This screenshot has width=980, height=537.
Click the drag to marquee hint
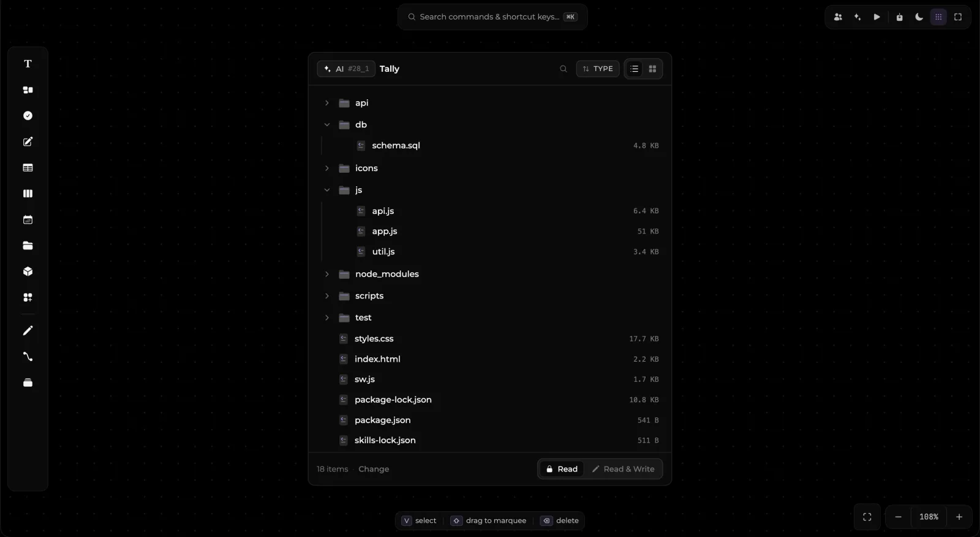click(x=489, y=520)
